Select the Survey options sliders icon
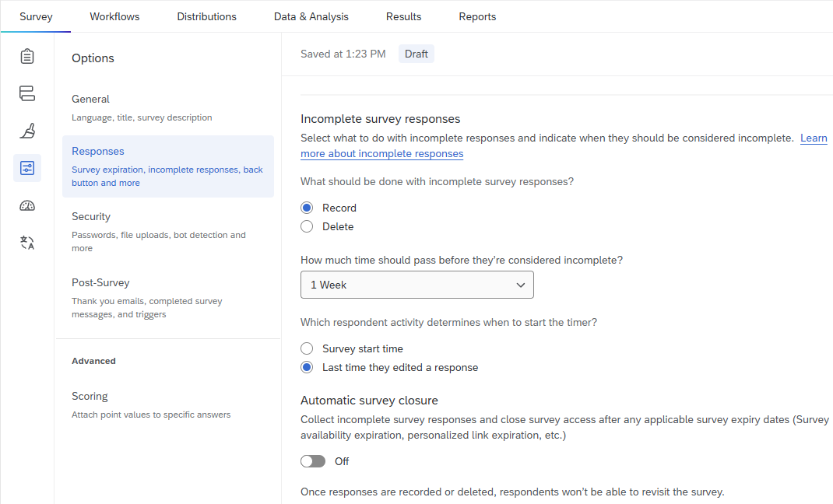833x504 pixels. coord(27,168)
